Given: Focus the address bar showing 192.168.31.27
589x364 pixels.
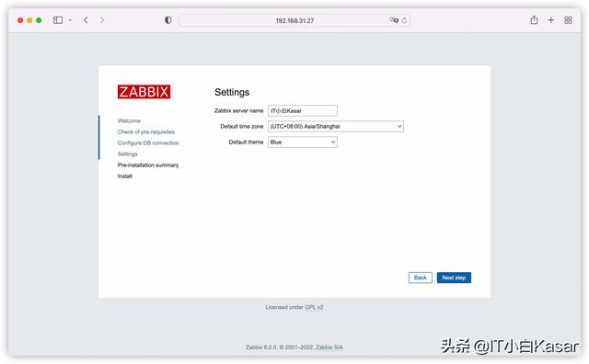Looking at the screenshot, I should (294, 20).
